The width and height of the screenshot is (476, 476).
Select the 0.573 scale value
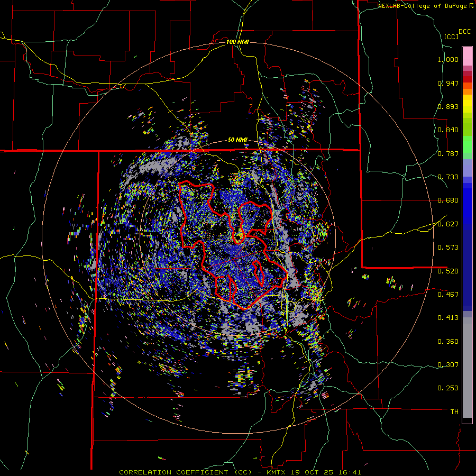(x=448, y=248)
